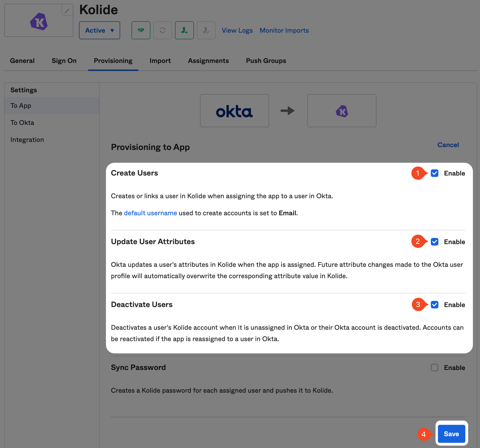
Task: Click the Deactivate Users heading
Action: click(142, 305)
